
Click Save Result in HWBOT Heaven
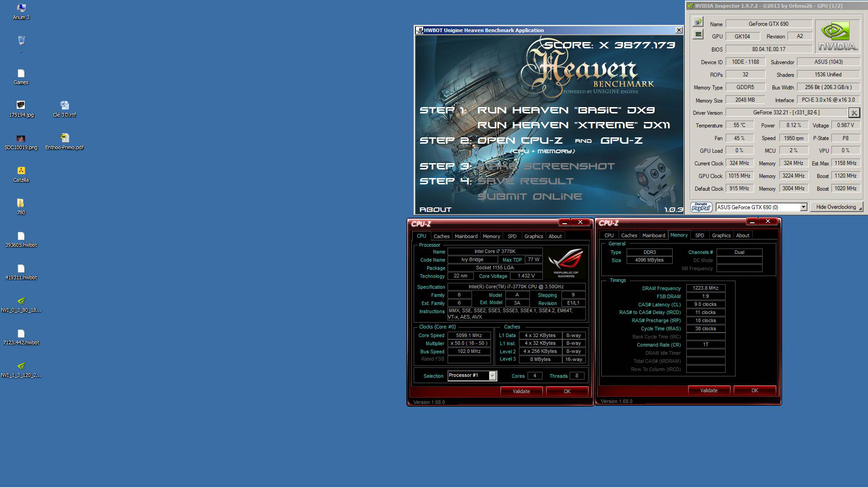pyautogui.click(x=525, y=181)
